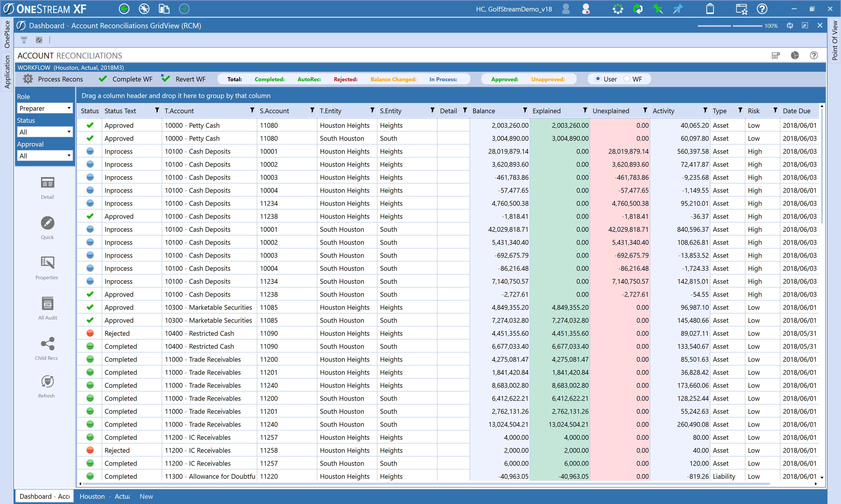This screenshot has height=504, width=841.
Task: Click the Refresh icon in sidebar
Action: [x=47, y=382]
